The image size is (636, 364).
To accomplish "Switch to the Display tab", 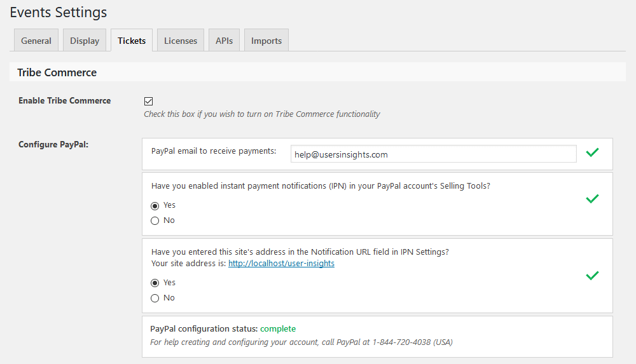I will 85,41.
